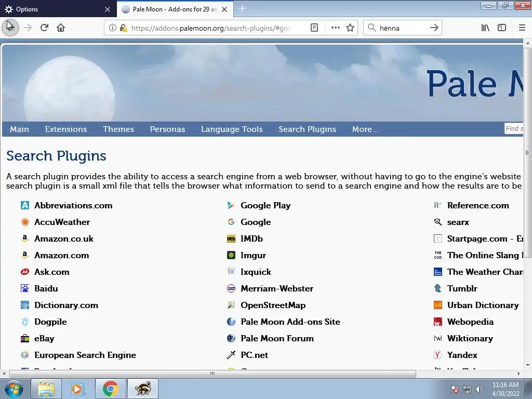The width and height of the screenshot is (532, 399).
Task: Open the searx plugin link
Action: coord(458,222)
